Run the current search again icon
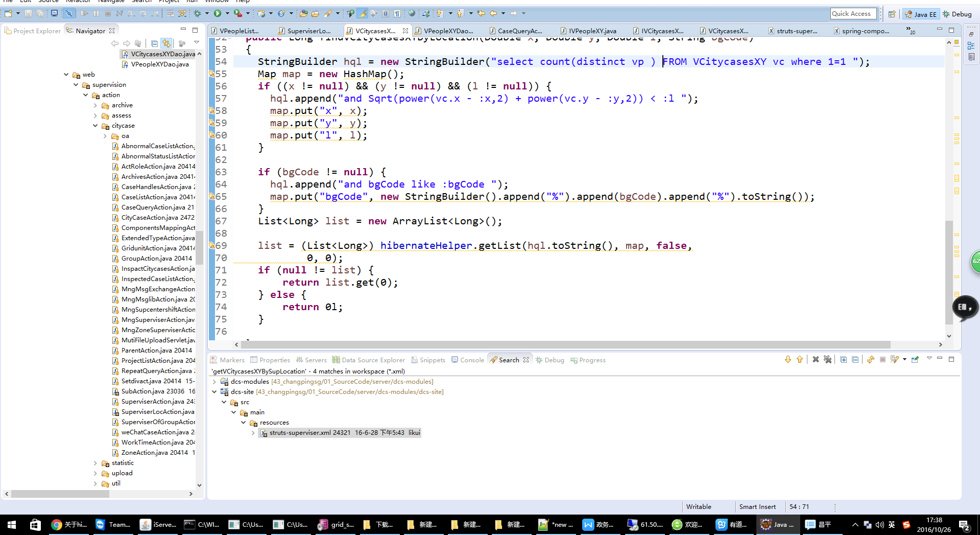980x535 pixels. pos(871,360)
